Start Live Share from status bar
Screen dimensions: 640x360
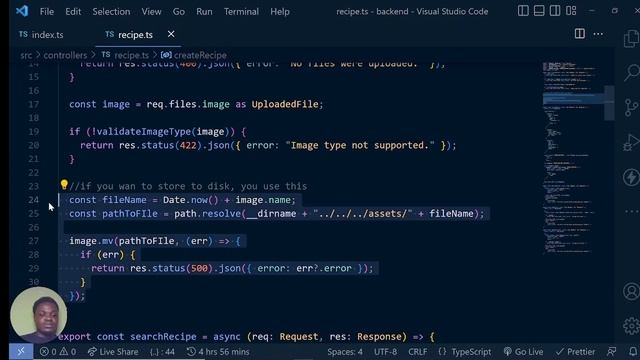coord(113,351)
